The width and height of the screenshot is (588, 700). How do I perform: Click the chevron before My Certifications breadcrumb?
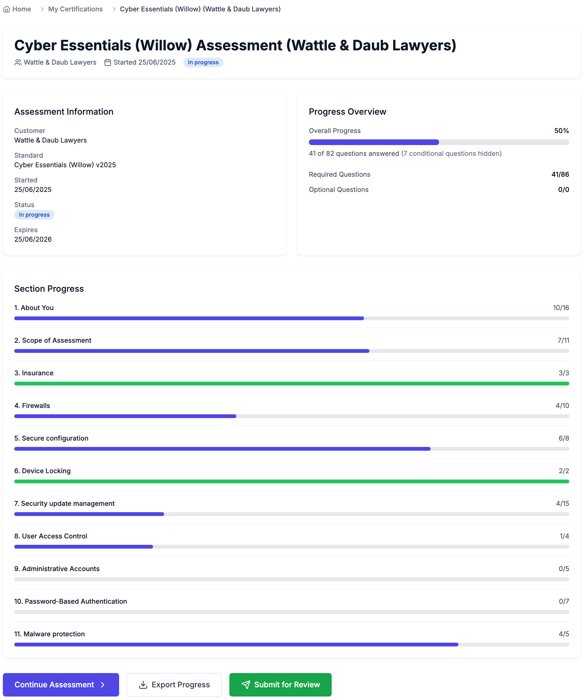pyautogui.click(x=42, y=9)
